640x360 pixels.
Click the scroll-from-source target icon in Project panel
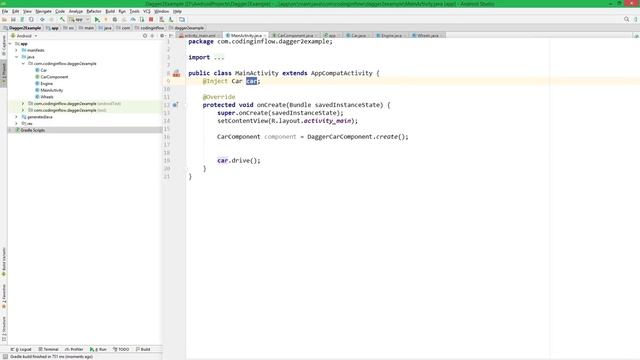pos(144,36)
